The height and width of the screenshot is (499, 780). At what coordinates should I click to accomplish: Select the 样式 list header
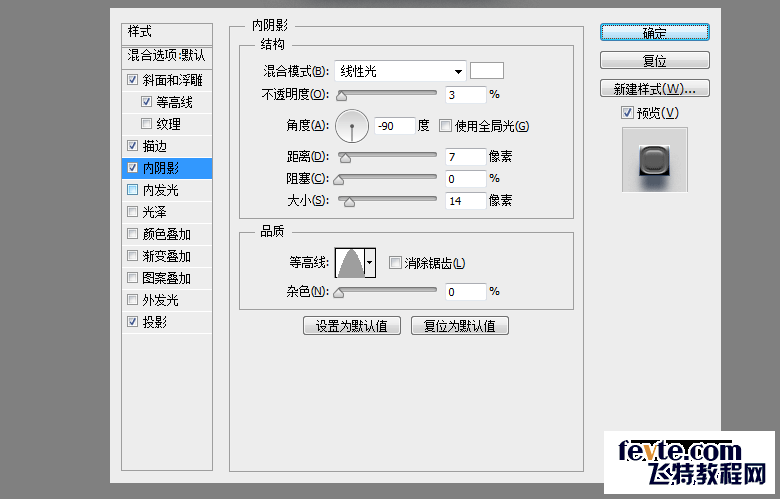pos(167,34)
